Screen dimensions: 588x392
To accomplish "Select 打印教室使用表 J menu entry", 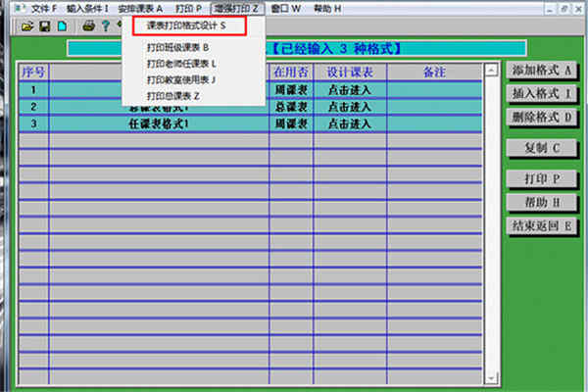I will coord(181,80).
